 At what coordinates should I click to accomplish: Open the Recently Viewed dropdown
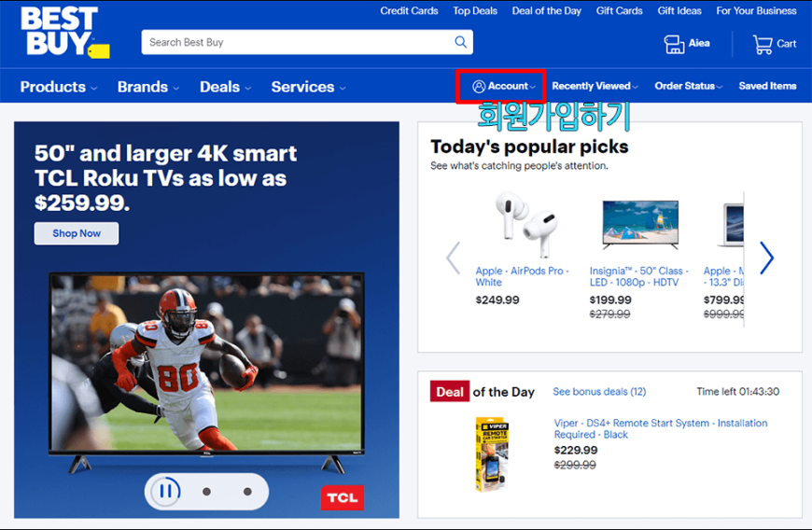(595, 87)
